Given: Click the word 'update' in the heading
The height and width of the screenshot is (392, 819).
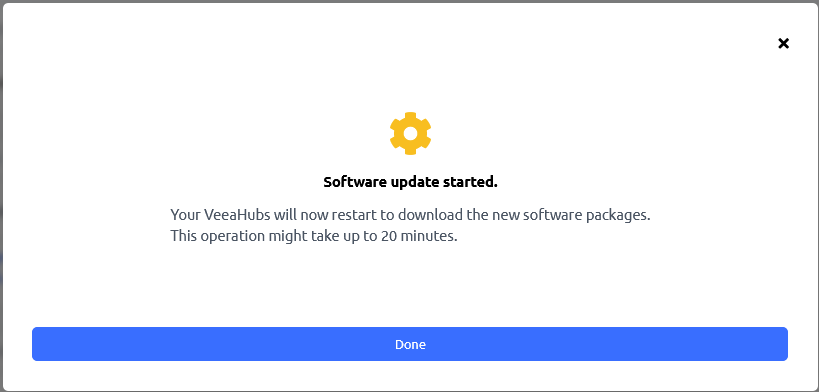Looking at the screenshot, I should pyautogui.click(x=415, y=182).
